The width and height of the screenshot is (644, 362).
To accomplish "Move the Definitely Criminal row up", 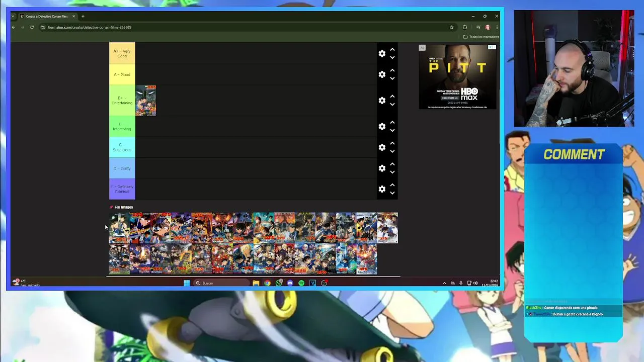I will click(392, 185).
